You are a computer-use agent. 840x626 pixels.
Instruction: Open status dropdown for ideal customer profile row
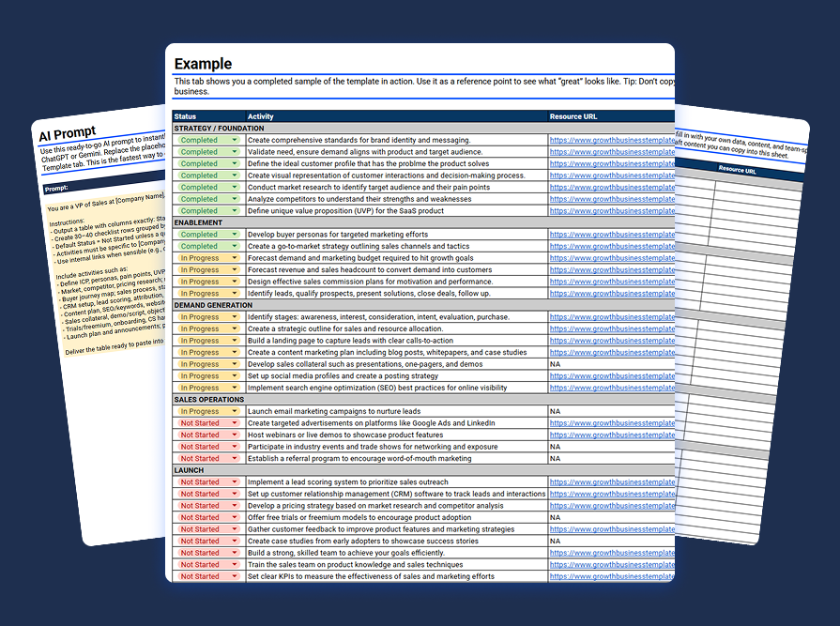tap(234, 163)
